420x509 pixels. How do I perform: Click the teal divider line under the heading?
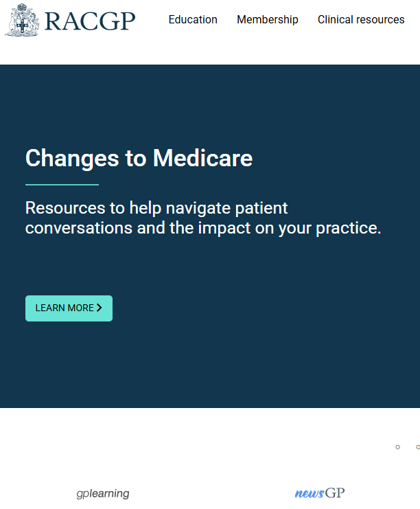62,185
